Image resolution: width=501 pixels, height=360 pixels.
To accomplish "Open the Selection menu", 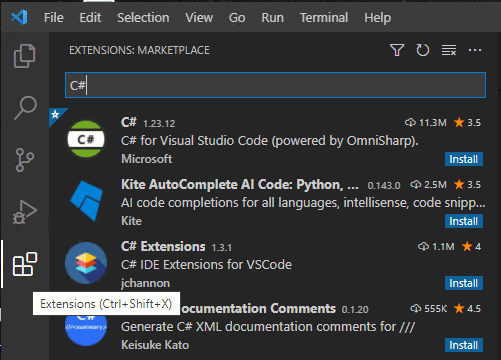I will 143,18.
